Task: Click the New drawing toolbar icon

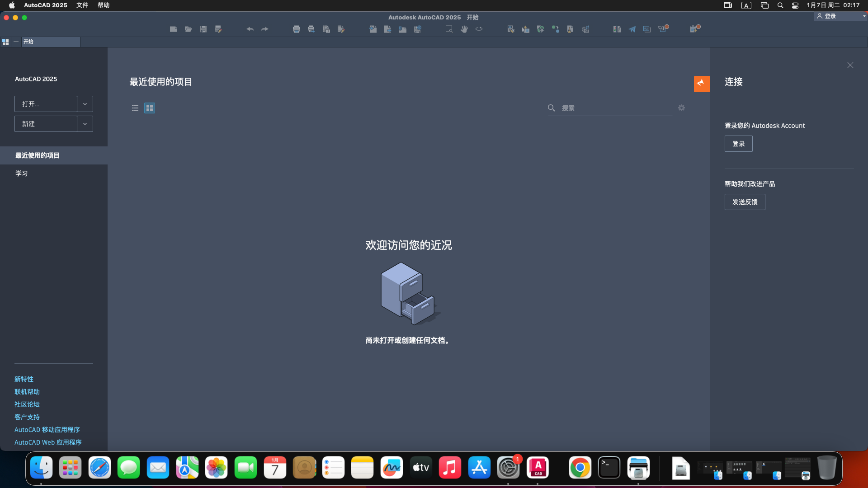Action: click(174, 29)
